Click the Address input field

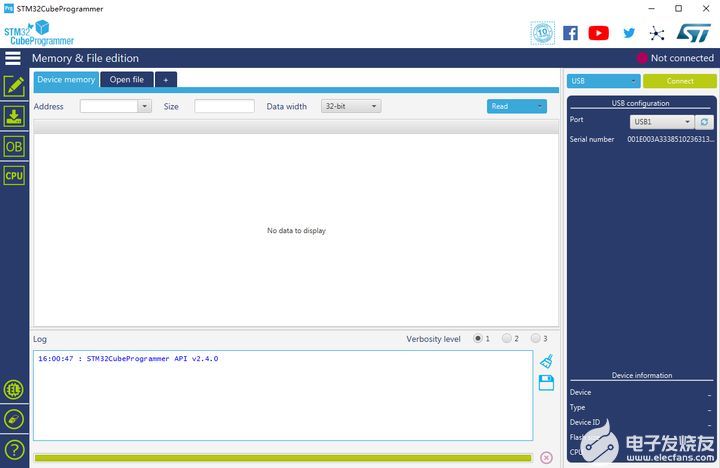click(109, 107)
